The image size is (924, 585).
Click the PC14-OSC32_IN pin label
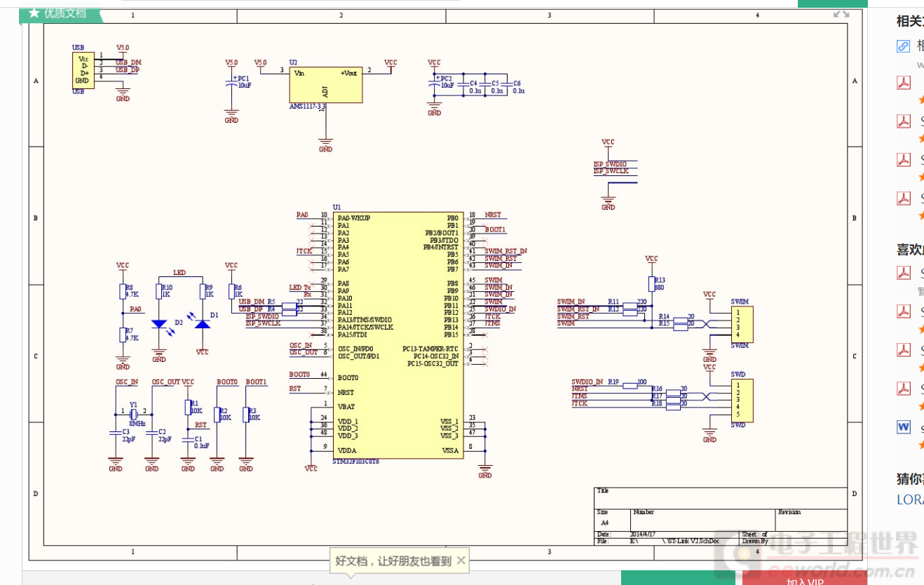click(435, 356)
